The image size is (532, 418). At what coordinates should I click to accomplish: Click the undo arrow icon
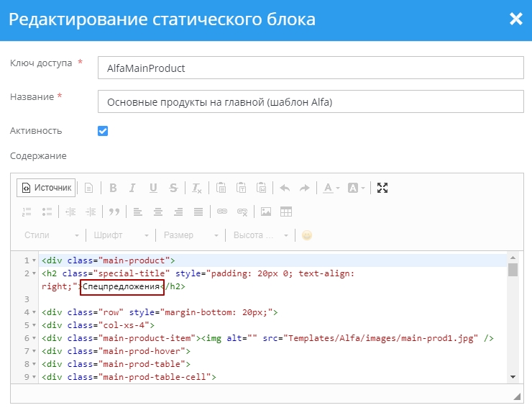pyautogui.click(x=285, y=188)
